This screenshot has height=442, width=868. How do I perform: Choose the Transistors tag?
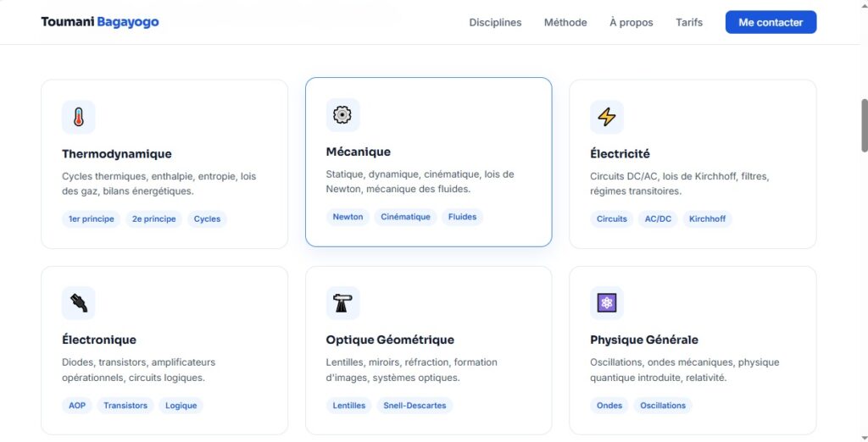125,406
